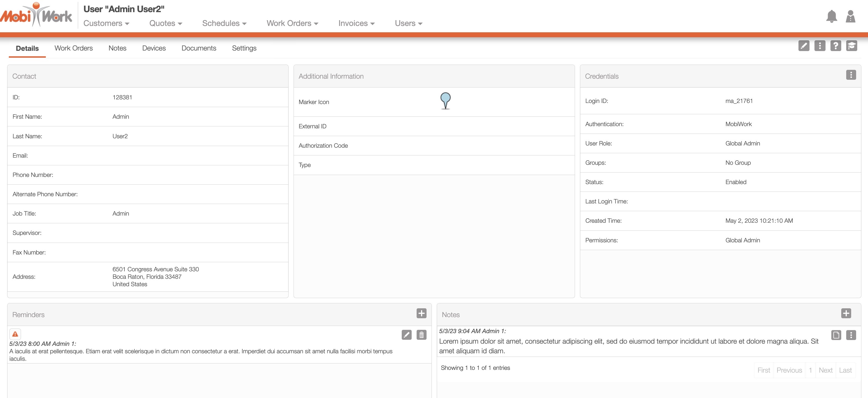The image size is (868, 398).
Task: Click the Last pagination button
Action: tap(845, 370)
